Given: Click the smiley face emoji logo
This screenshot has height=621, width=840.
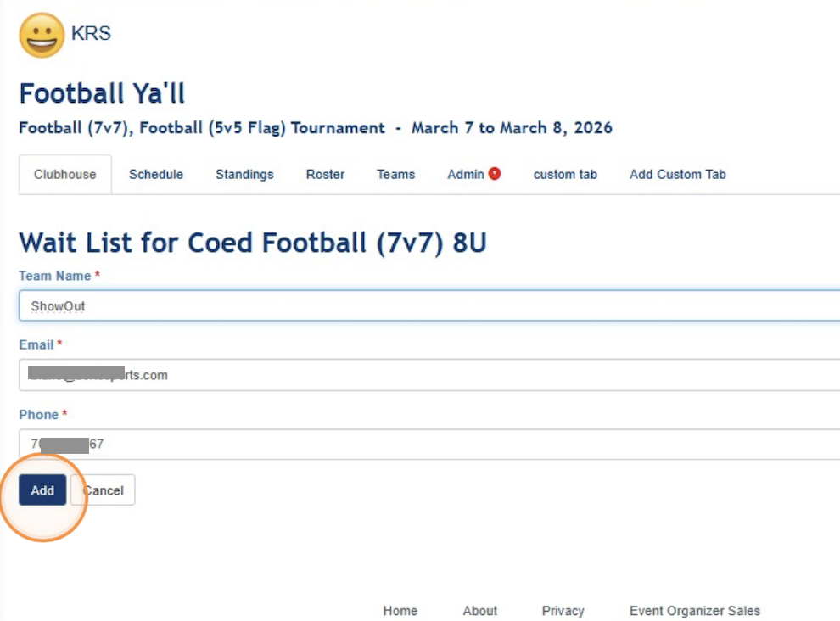Looking at the screenshot, I should pyautogui.click(x=37, y=35).
